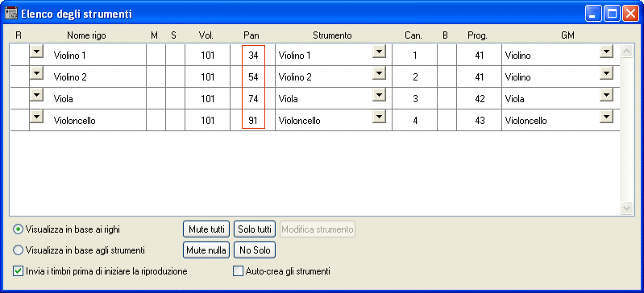Open GM dropdown for Viola row
Image resolution: width=644 pixels, height=293 pixels.
point(606,95)
